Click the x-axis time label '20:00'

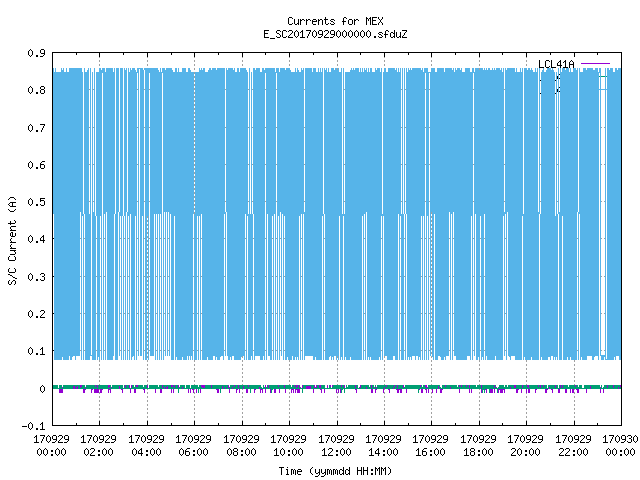click(525, 452)
